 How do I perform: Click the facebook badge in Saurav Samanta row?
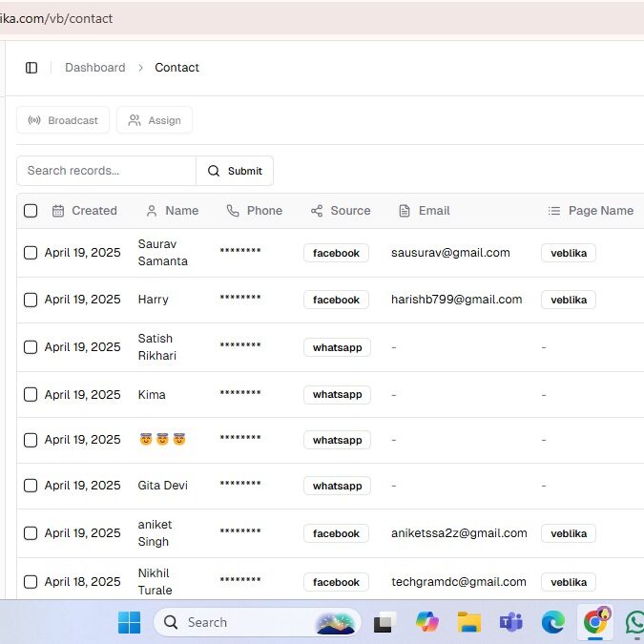336,253
